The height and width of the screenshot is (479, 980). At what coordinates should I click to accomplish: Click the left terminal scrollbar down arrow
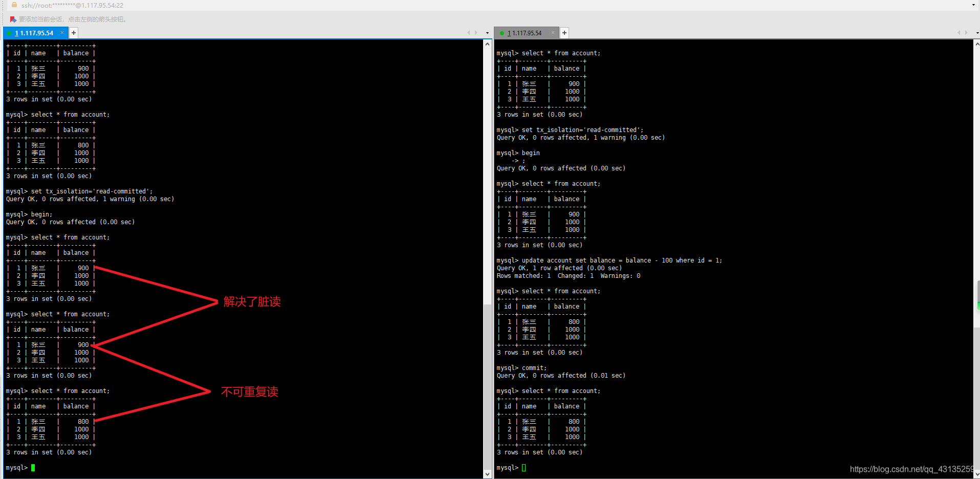(x=487, y=474)
